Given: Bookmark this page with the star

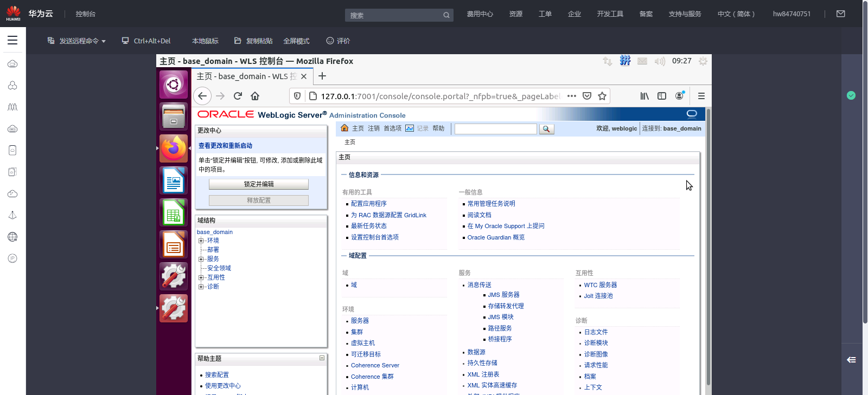Looking at the screenshot, I should (602, 96).
